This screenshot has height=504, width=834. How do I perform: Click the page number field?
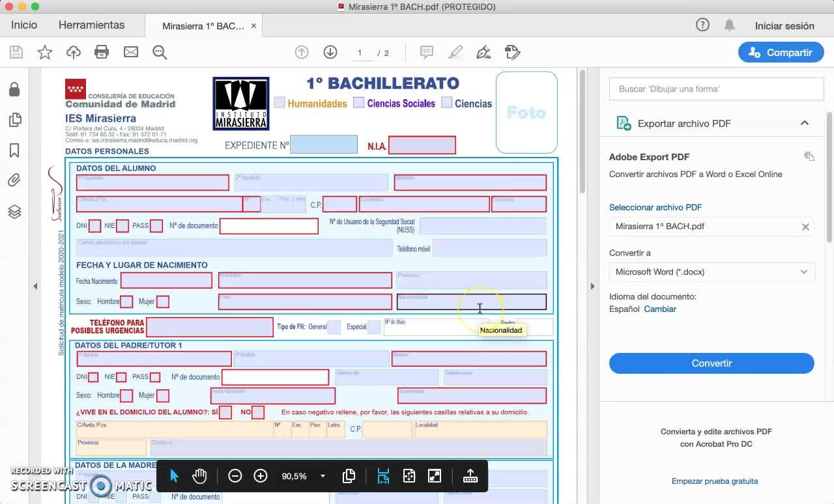click(x=360, y=53)
